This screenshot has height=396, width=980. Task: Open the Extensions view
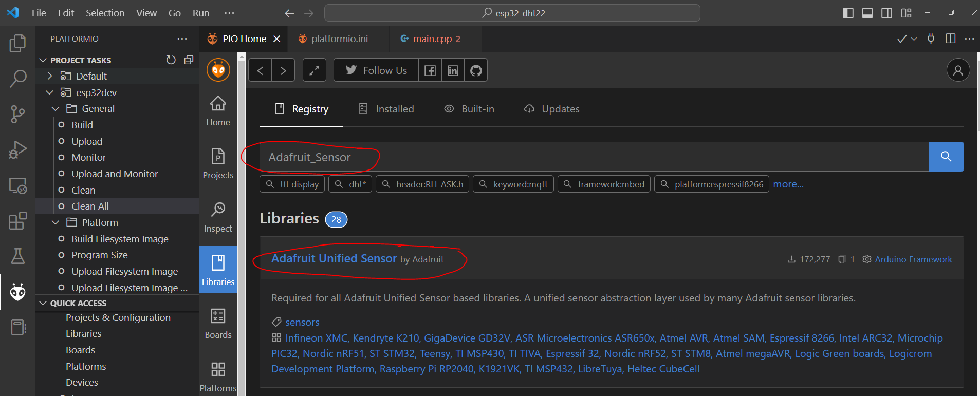[17, 221]
